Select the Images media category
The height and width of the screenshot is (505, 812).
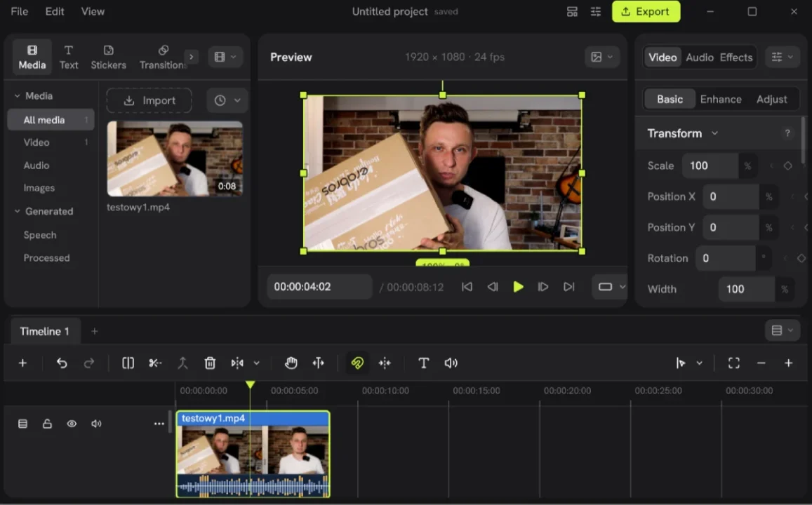tap(51, 188)
